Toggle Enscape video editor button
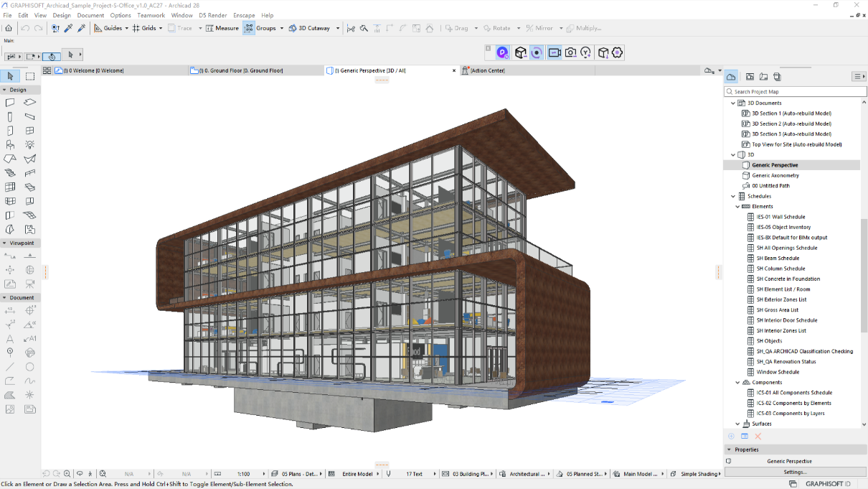 [554, 52]
